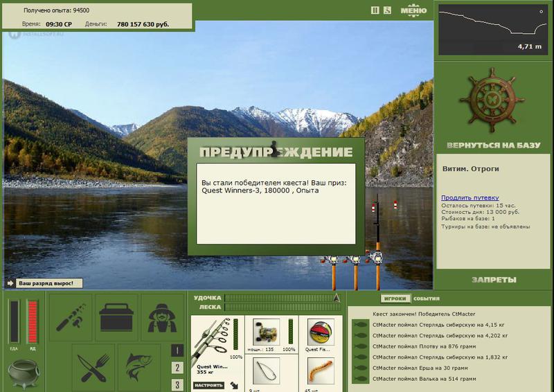Click the location name Витим. Отроги
The width and height of the screenshot is (554, 392).
click(x=471, y=168)
